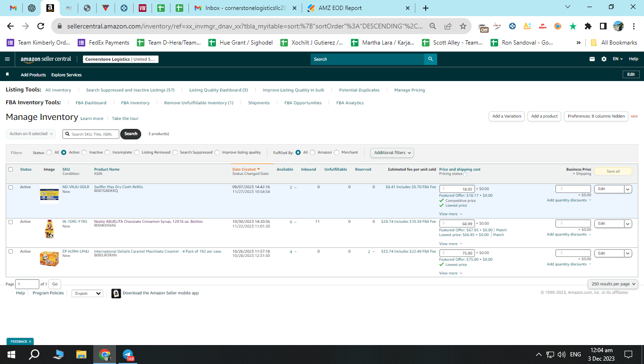Click the Go button for page navigation
The width and height of the screenshot is (644, 364).
(x=55, y=284)
